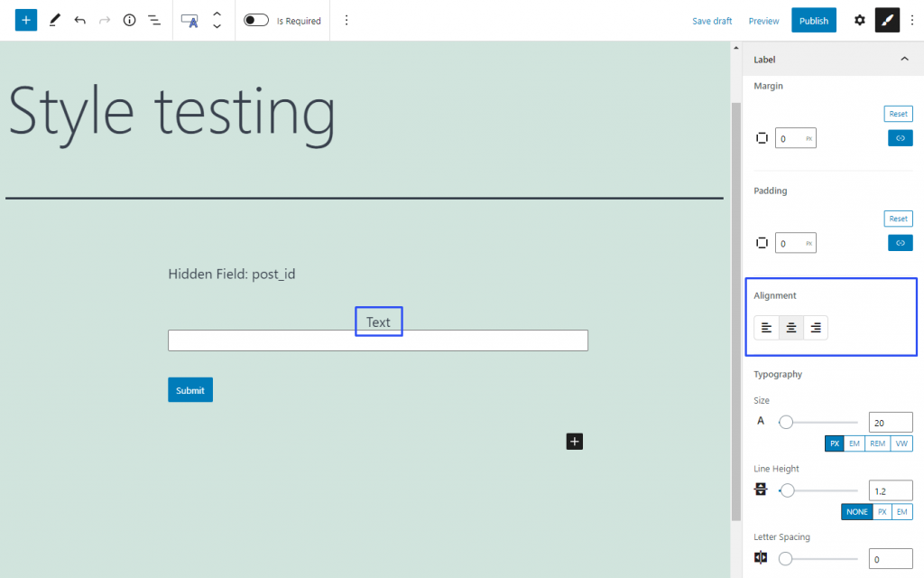Click the Submit button in form
The width and height of the screenshot is (924, 578).
[190, 390]
